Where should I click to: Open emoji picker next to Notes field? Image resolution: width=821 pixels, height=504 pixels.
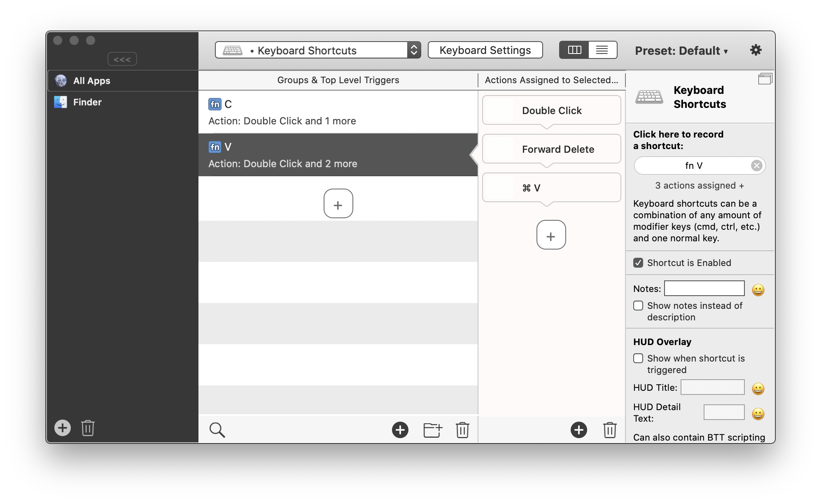(758, 290)
